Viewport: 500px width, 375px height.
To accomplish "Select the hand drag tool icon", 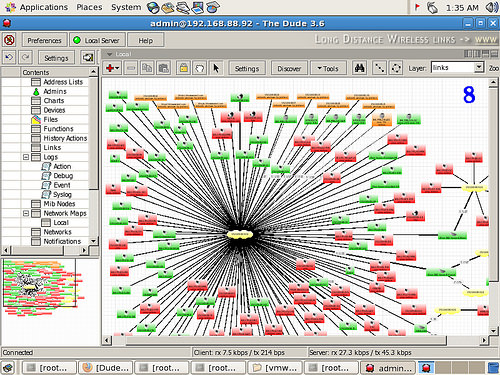I will pos(199,68).
